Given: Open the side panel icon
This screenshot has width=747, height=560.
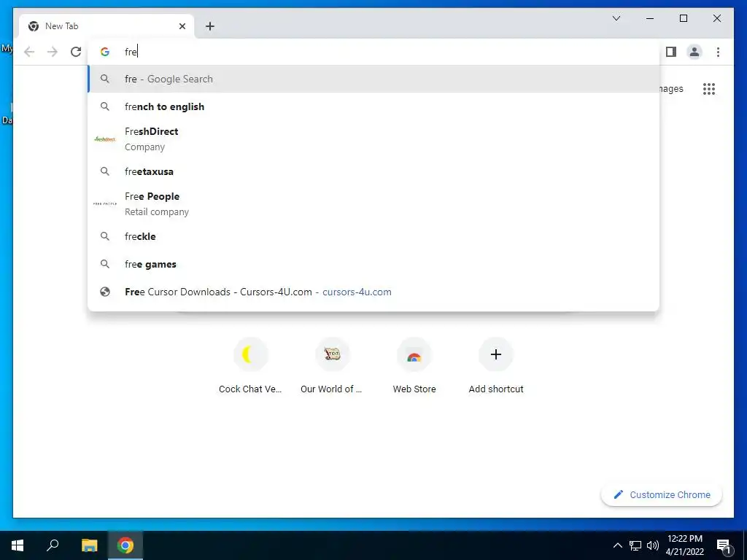Looking at the screenshot, I should tap(671, 52).
